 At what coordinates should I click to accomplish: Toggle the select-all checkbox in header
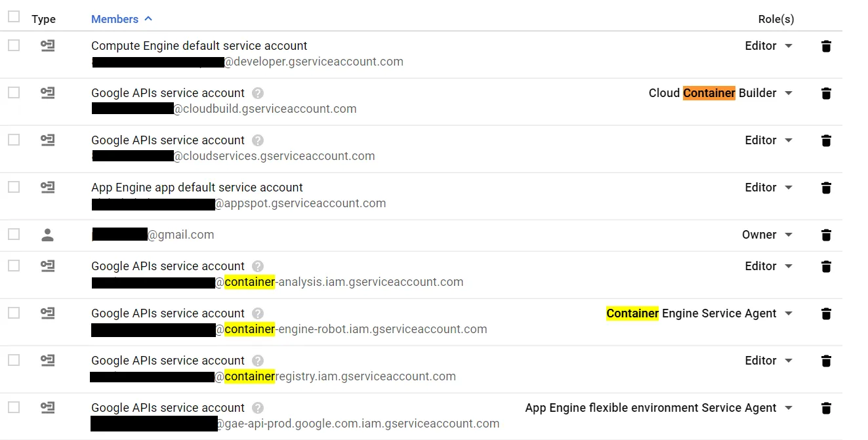point(14,17)
